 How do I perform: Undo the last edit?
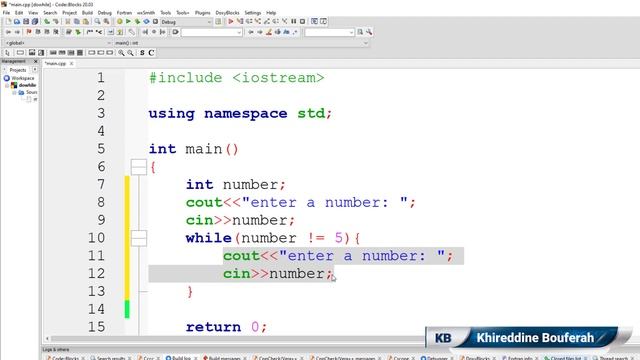(x=47, y=22)
